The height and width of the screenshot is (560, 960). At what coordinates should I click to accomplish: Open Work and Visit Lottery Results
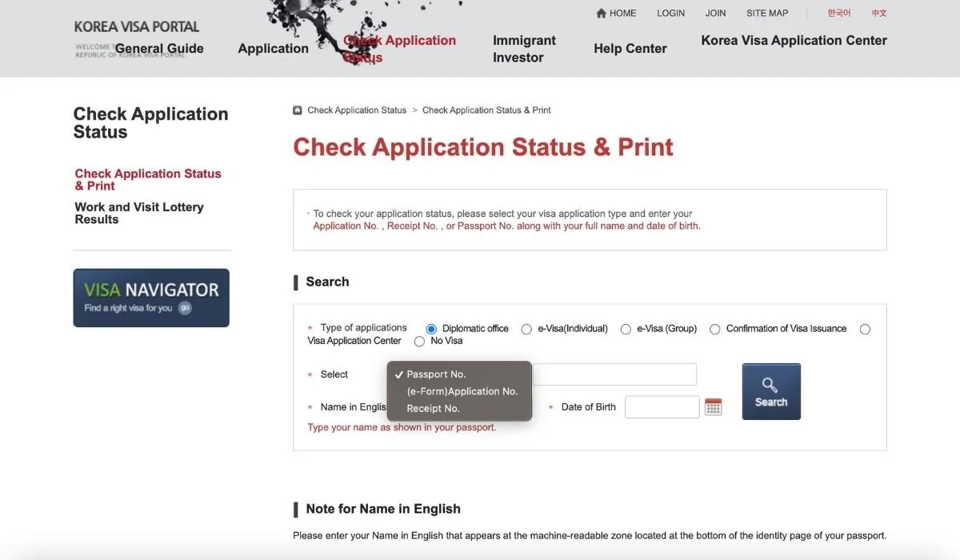point(138,213)
